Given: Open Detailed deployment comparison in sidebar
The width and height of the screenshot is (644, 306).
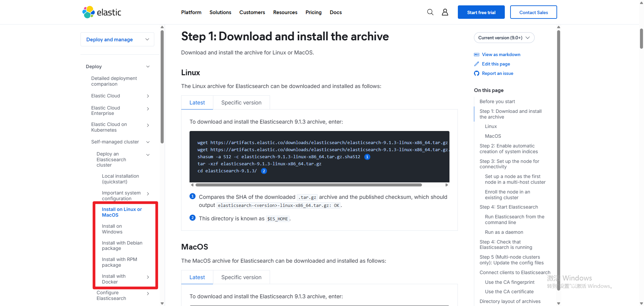Looking at the screenshot, I should (114, 81).
